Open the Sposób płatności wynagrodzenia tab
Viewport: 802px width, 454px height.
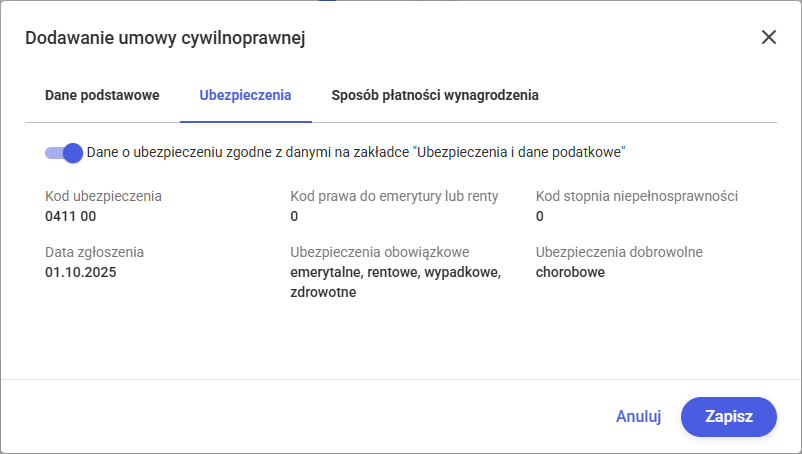click(x=435, y=95)
